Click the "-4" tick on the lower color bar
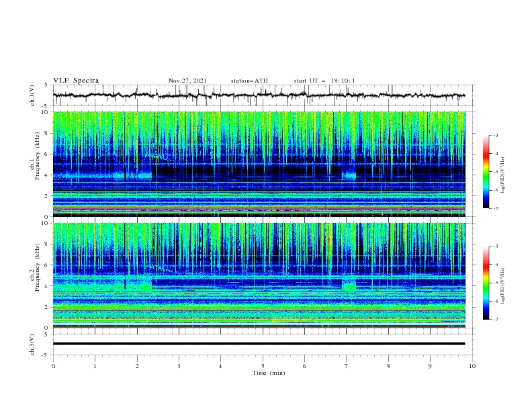532x411 pixels. coord(495,265)
